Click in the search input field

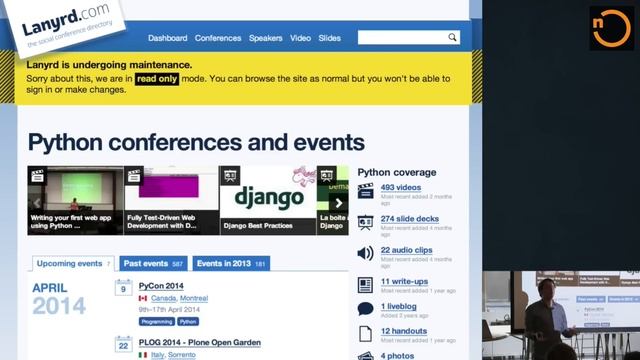tap(402, 38)
